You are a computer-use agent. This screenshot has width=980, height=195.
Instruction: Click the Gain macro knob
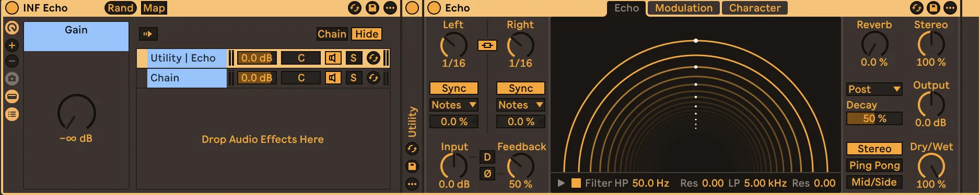(76, 112)
